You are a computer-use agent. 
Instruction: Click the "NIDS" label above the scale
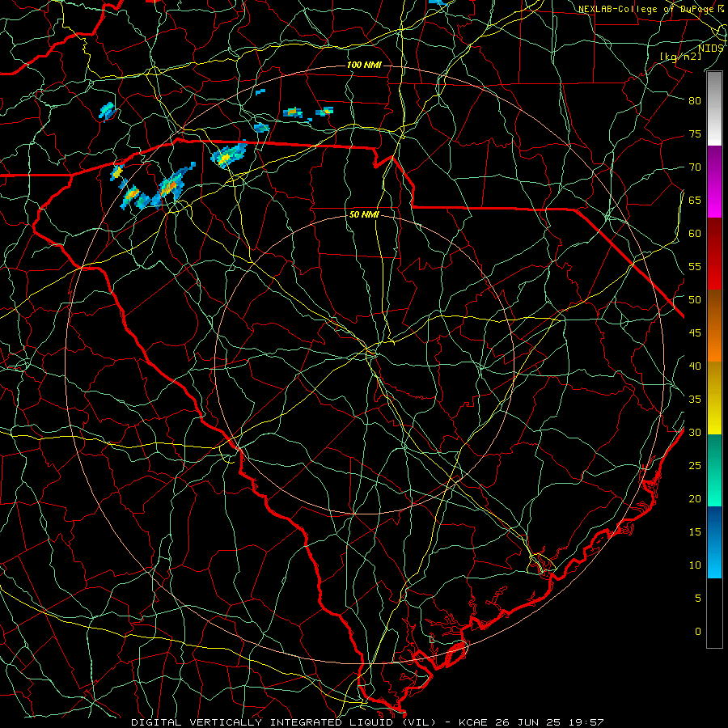pyautogui.click(x=710, y=49)
